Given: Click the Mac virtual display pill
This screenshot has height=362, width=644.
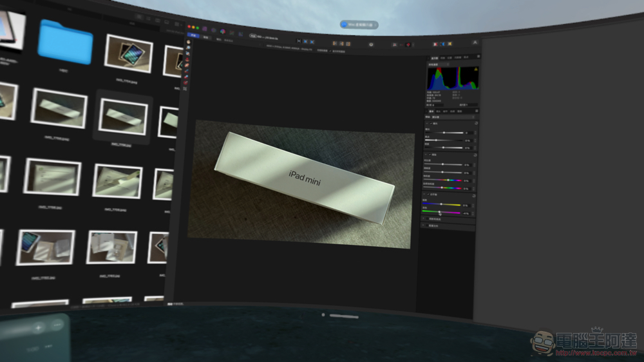Looking at the screenshot, I should (359, 24).
